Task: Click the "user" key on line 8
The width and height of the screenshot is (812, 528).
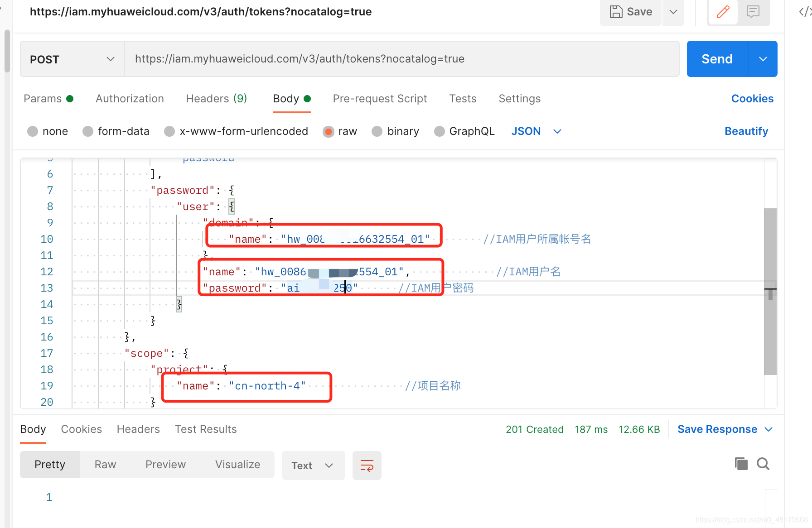Action: 195,206
